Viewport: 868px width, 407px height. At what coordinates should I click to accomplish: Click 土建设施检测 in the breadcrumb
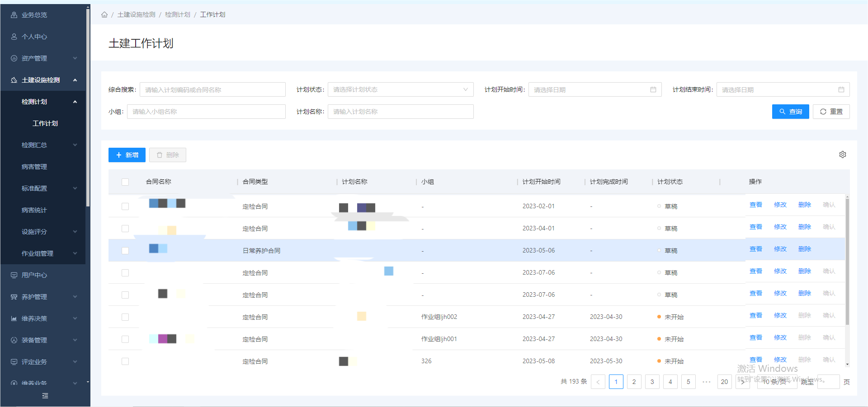(136, 14)
